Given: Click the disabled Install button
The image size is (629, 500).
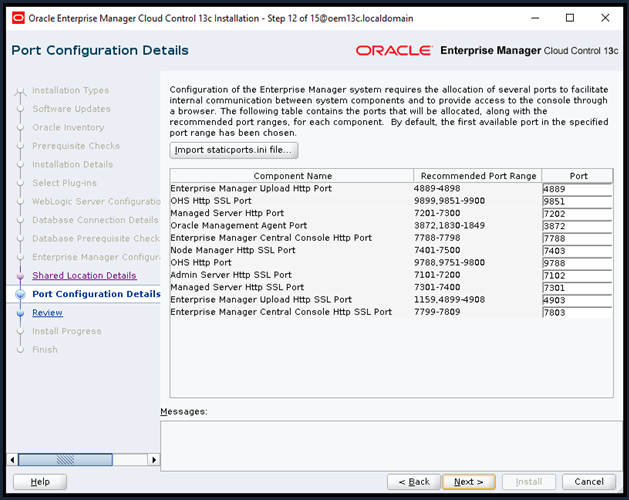Looking at the screenshot, I should point(529,482).
